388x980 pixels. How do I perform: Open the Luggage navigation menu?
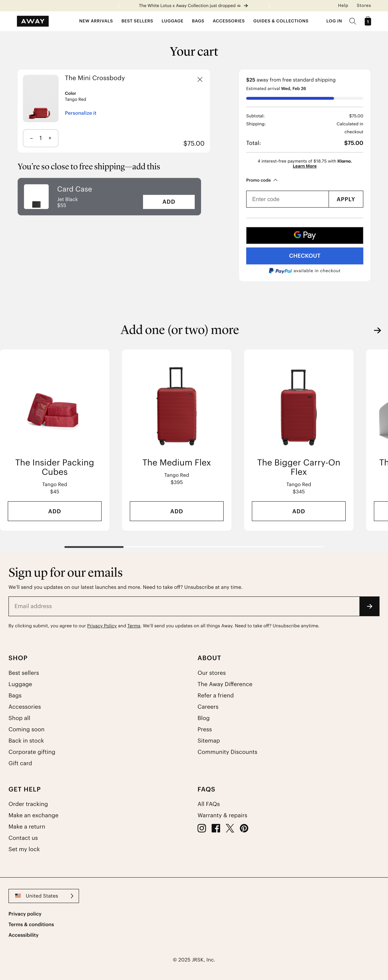pyautogui.click(x=172, y=21)
